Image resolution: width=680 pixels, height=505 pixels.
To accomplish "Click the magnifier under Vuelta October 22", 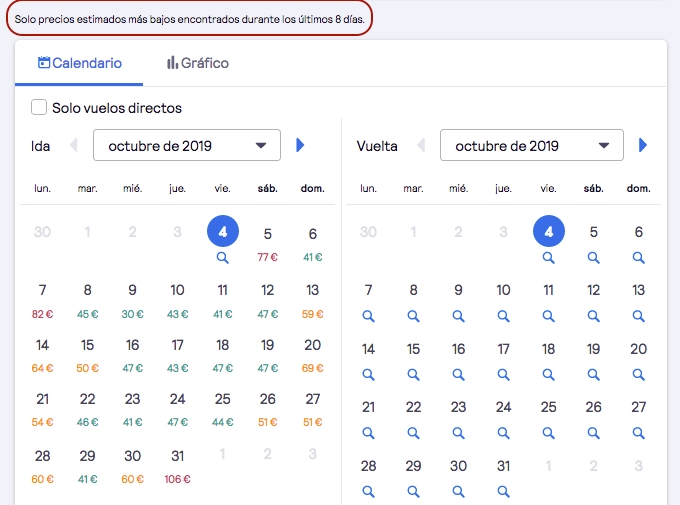I will pos(413,433).
